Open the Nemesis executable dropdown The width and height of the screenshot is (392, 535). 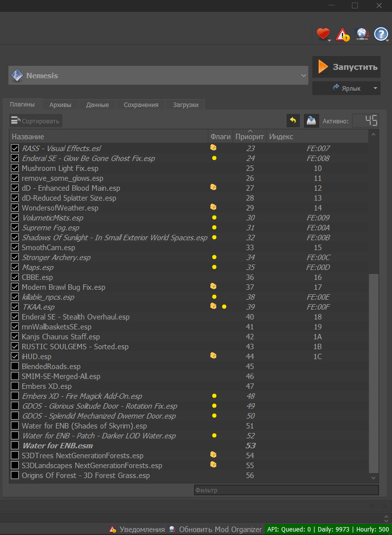[303, 75]
